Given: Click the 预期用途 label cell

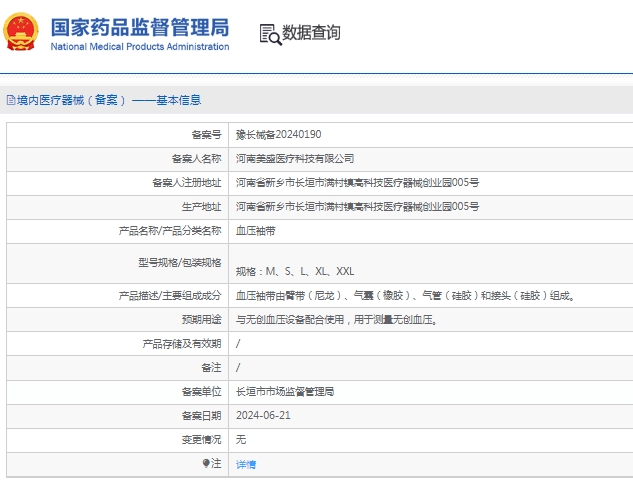Looking at the screenshot, I should tap(117, 320).
